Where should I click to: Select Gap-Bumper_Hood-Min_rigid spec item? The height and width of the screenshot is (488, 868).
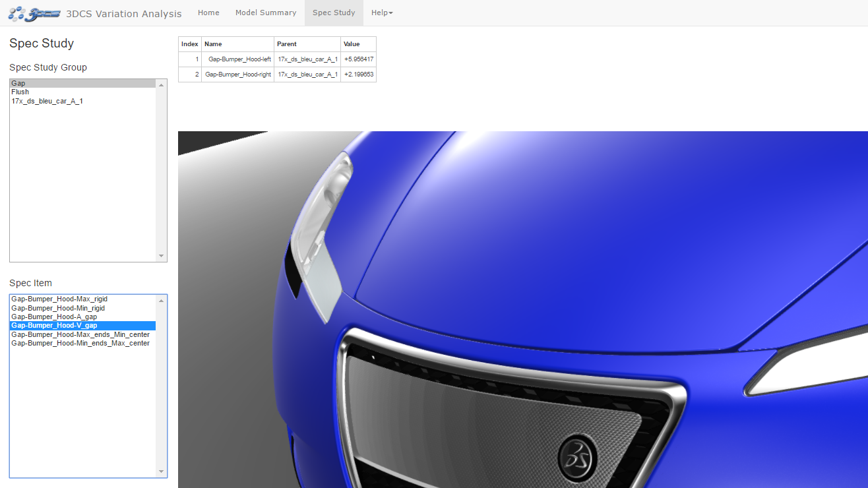coord(58,308)
